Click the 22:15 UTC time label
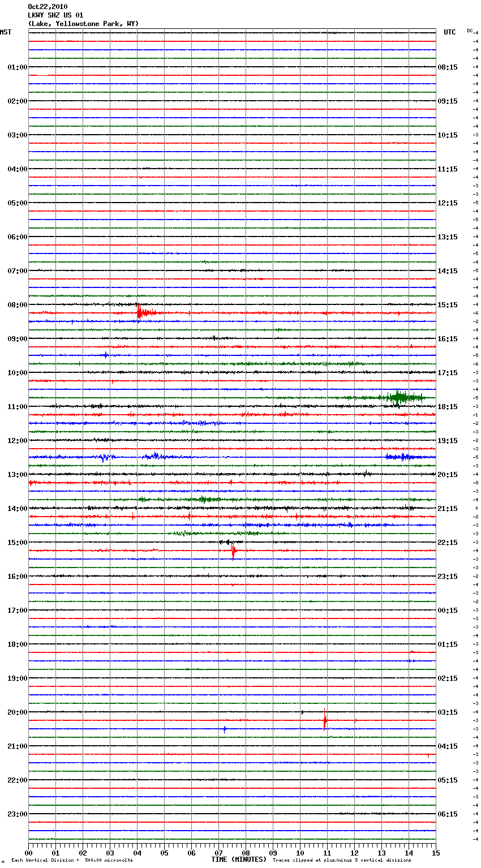 point(448,543)
